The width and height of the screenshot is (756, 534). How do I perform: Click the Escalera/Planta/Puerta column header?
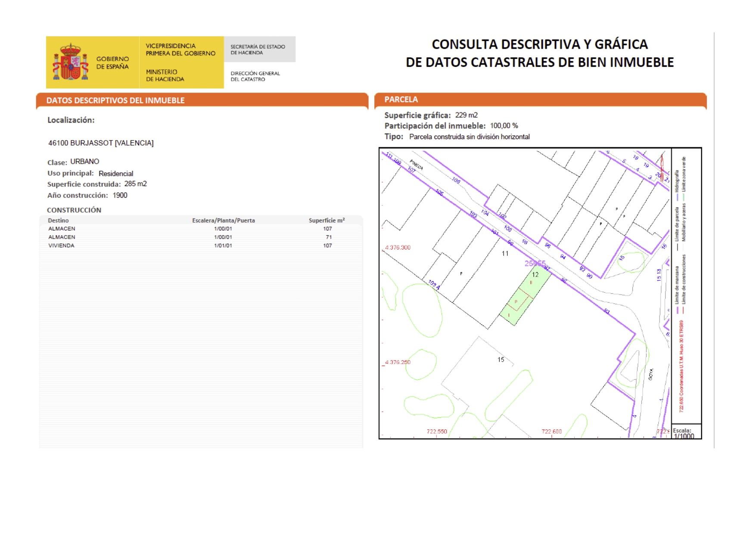223,220
